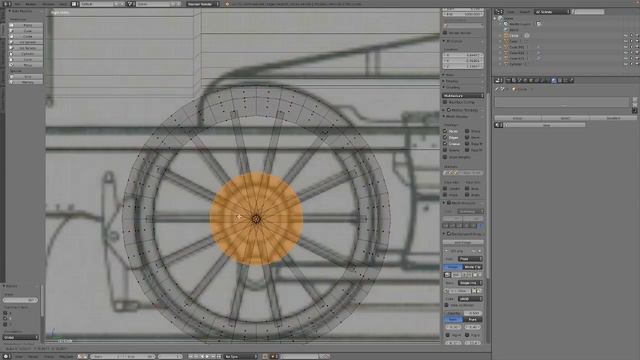The height and width of the screenshot is (360, 640).
Task: Toggle Backface Culling checkbox
Action: pyautogui.click(x=445, y=102)
